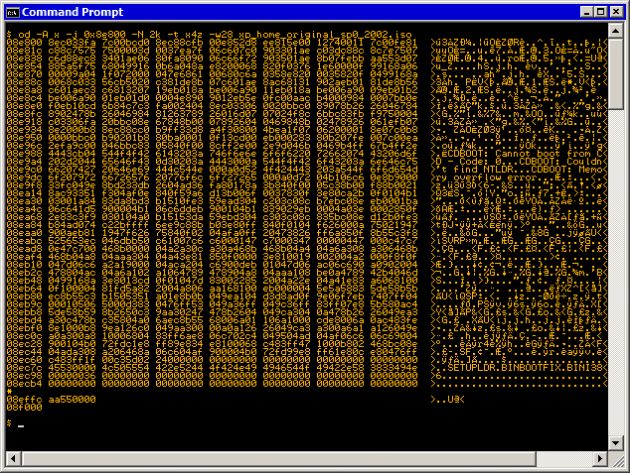
Task: Click hex value 4c505554 in row 08ec7c
Action: (x=125, y=367)
